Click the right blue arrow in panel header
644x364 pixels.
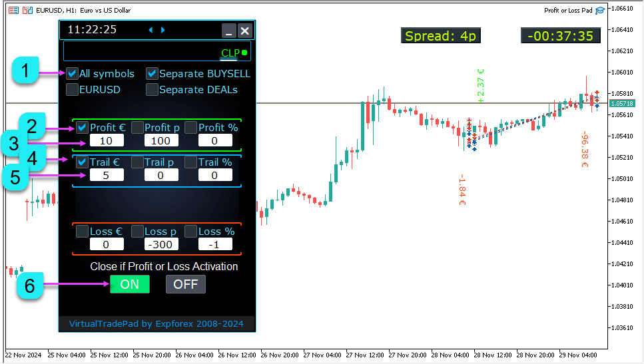pos(163,30)
